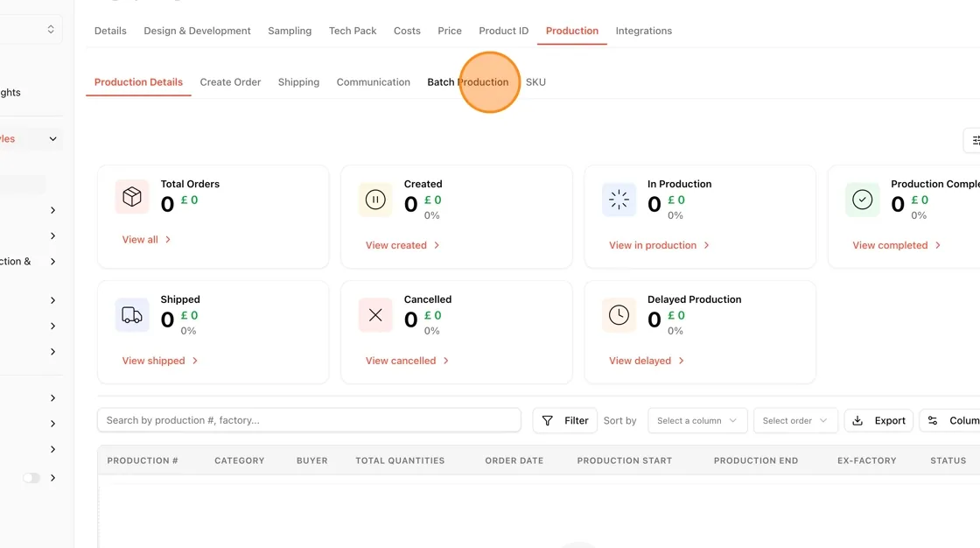Click the arrow beside View shipped

[195, 361]
